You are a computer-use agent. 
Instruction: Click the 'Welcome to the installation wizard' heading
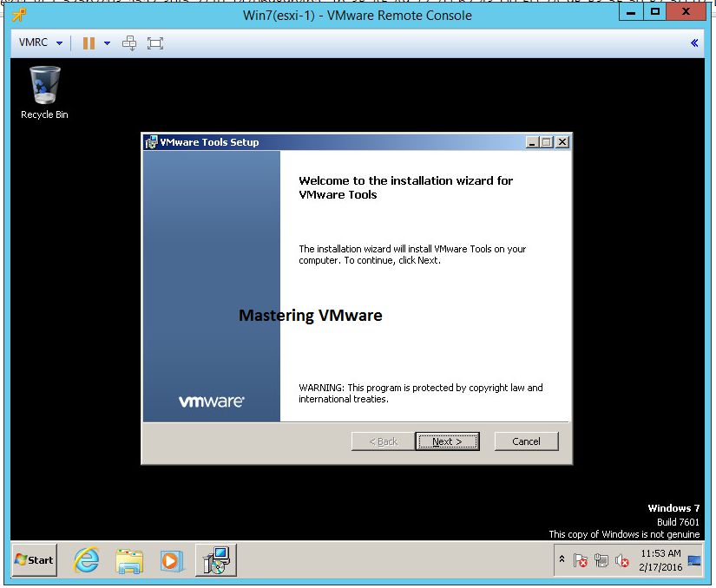tap(405, 187)
